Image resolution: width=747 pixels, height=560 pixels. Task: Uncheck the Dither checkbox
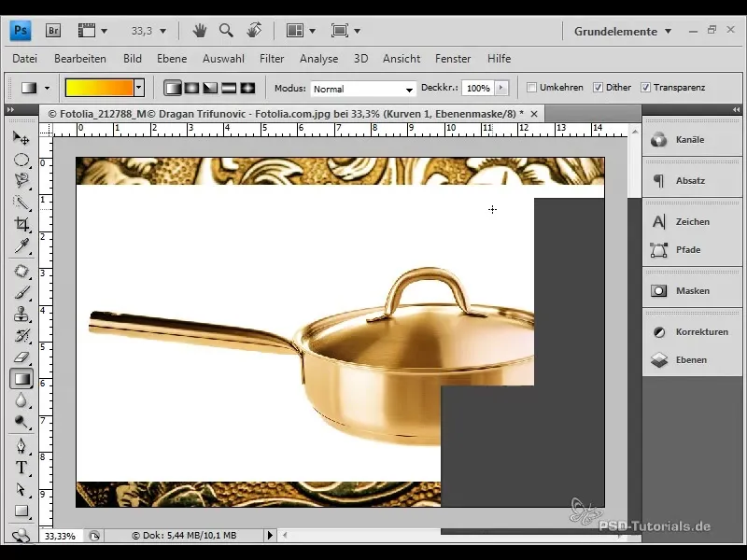coord(598,88)
